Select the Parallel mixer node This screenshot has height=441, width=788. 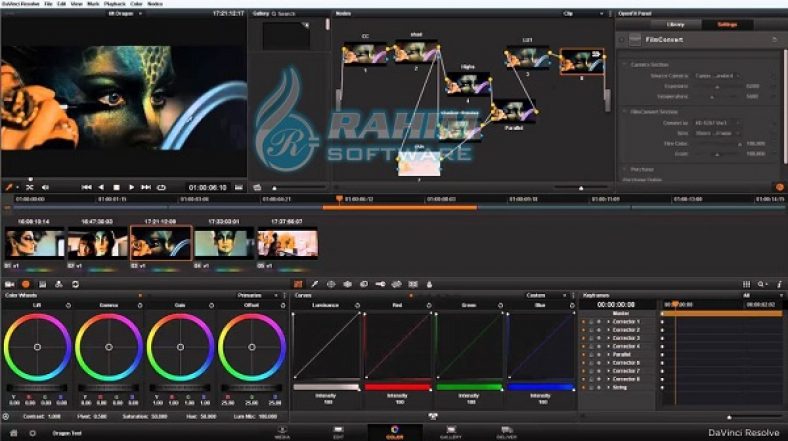514,111
